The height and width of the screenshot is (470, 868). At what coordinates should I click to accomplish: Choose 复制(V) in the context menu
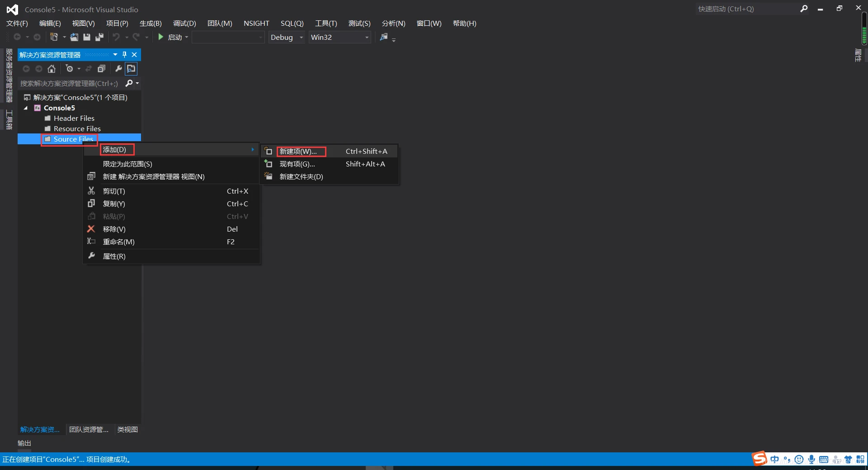(171, 204)
